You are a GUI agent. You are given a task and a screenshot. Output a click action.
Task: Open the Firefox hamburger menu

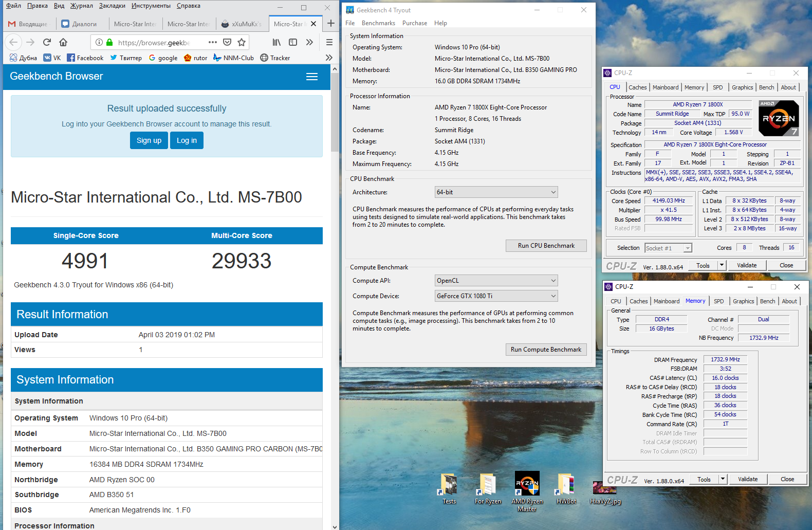click(x=329, y=42)
